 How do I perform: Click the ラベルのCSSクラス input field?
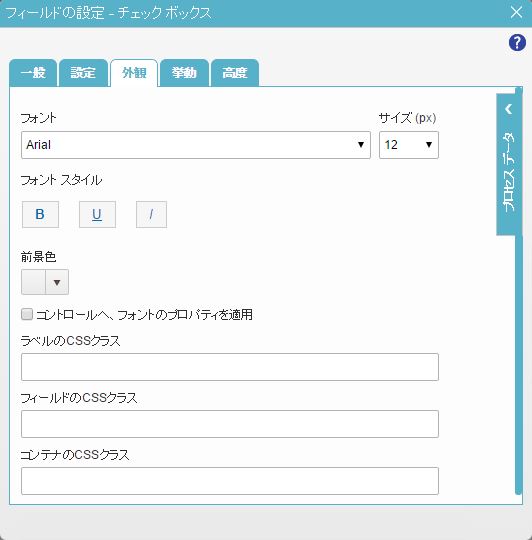click(230, 367)
